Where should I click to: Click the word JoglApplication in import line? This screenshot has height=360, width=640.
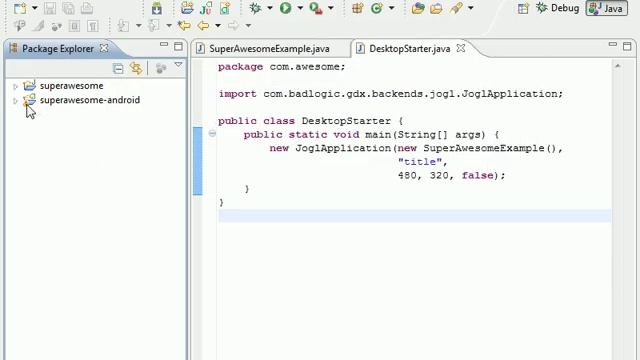[x=509, y=94]
